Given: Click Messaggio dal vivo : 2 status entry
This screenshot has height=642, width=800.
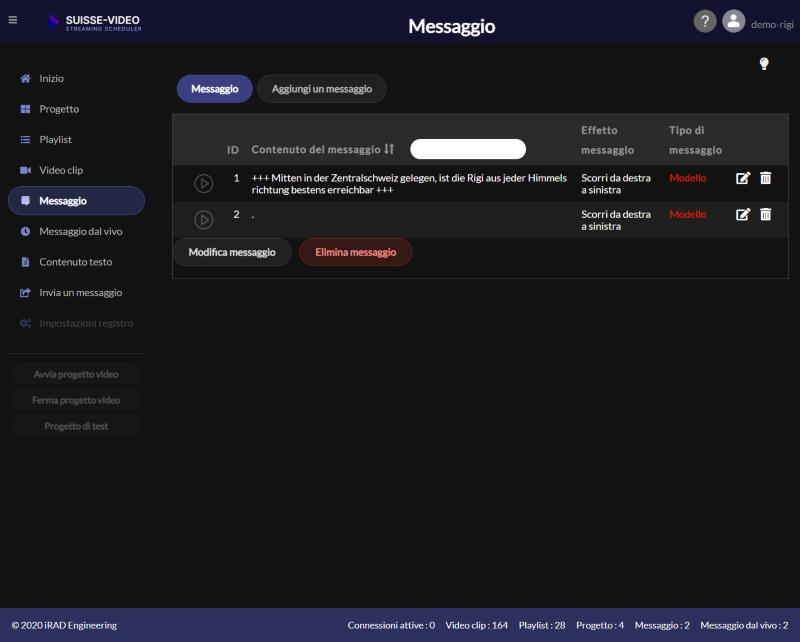Looking at the screenshot, I should tap(744, 625).
